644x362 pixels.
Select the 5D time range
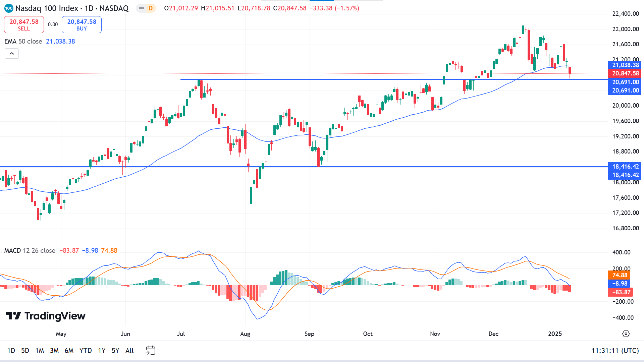point(25,351)
